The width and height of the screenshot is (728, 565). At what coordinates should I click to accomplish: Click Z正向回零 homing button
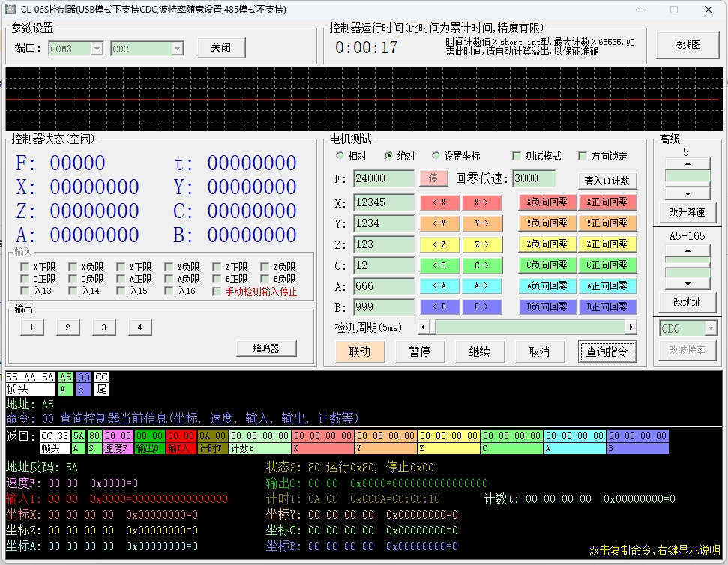click(607, 244)
